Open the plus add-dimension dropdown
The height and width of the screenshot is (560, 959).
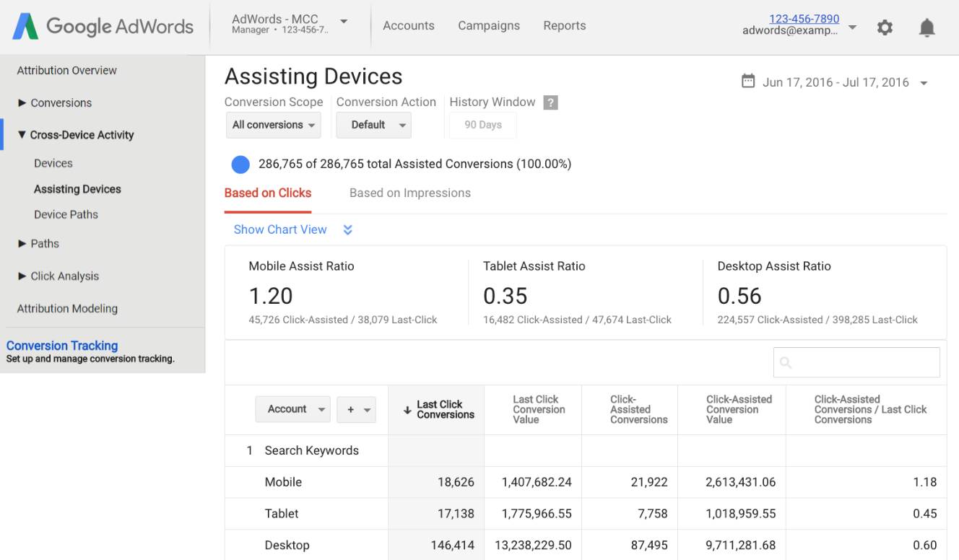[x=356, y=409]
